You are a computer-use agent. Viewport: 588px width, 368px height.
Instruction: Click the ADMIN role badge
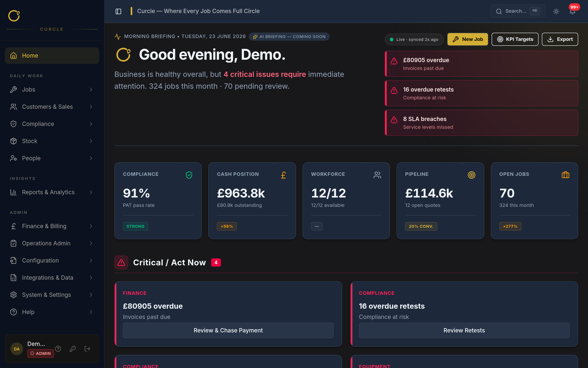(41, 353)
